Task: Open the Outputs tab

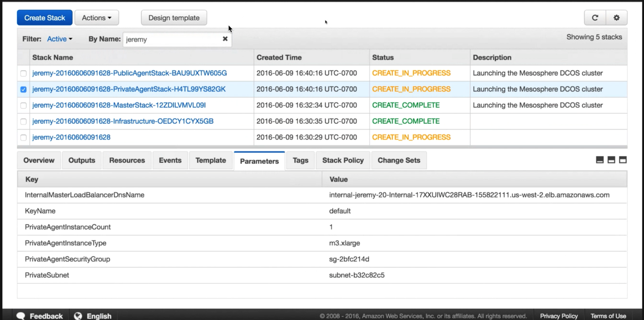Action: point(82,160)
